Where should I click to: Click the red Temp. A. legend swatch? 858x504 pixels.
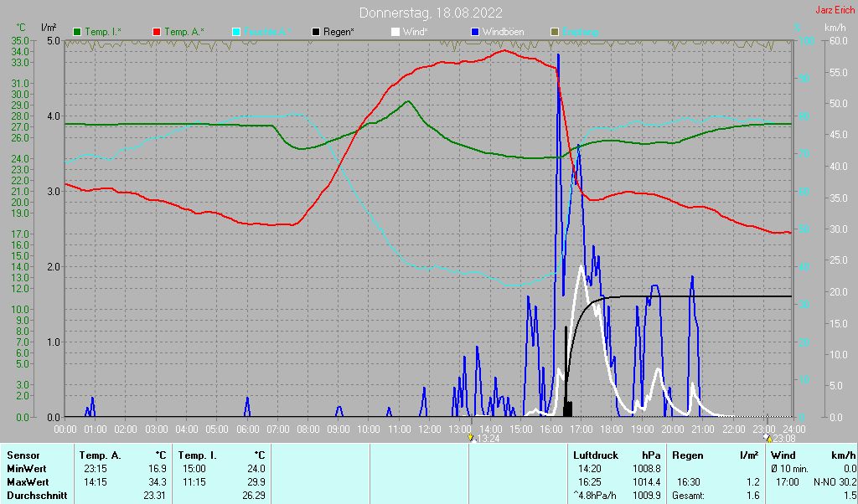(x=157, y=32)
